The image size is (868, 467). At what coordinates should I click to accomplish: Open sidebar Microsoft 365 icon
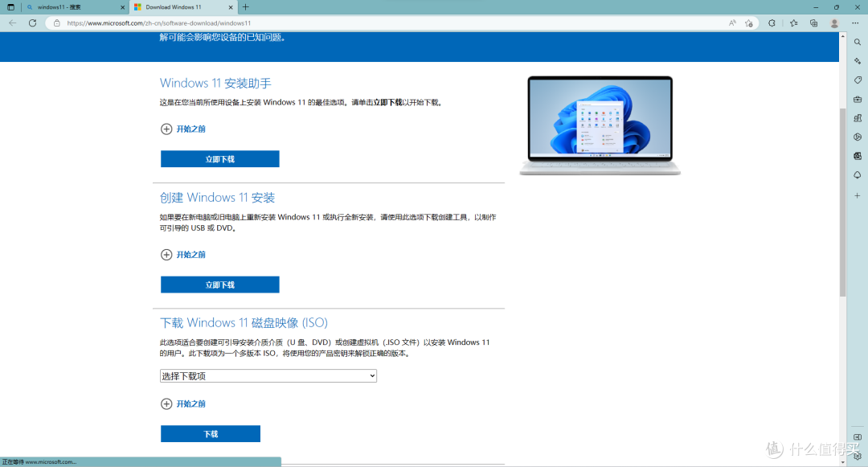pyautogui.click(x=858, y=137)
